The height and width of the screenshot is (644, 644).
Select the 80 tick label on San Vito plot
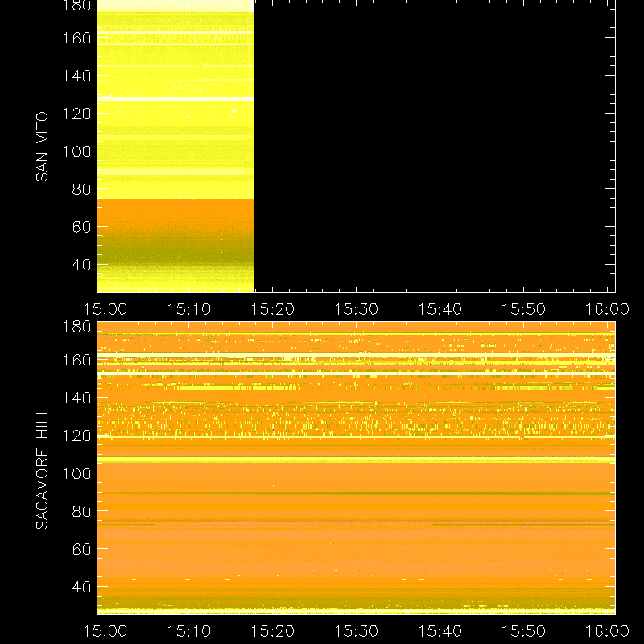[81, 189]
